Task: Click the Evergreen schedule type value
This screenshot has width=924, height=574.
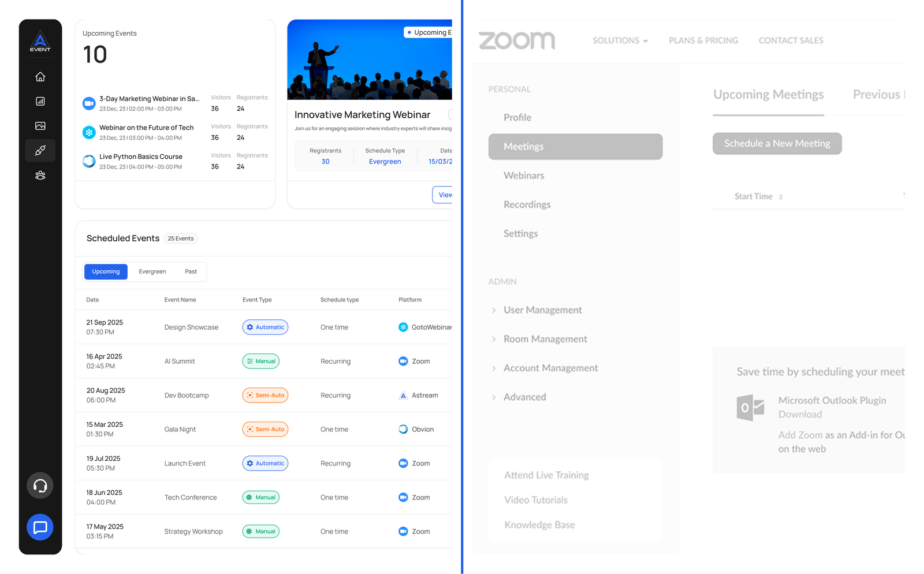Action: point(385,162)
